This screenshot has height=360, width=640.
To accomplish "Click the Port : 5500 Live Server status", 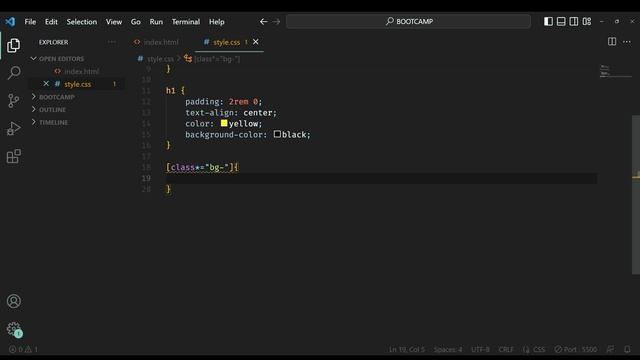I will [x=576, y=349].
